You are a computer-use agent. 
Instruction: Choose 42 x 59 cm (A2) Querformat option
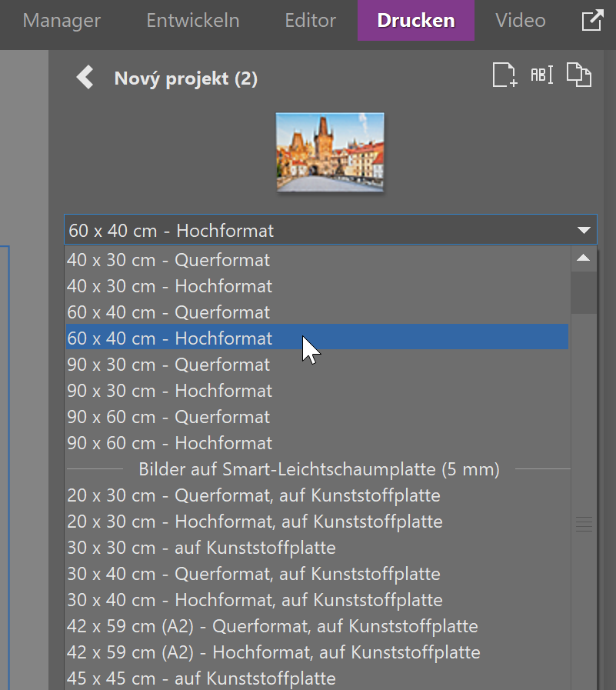pos(272,626)
